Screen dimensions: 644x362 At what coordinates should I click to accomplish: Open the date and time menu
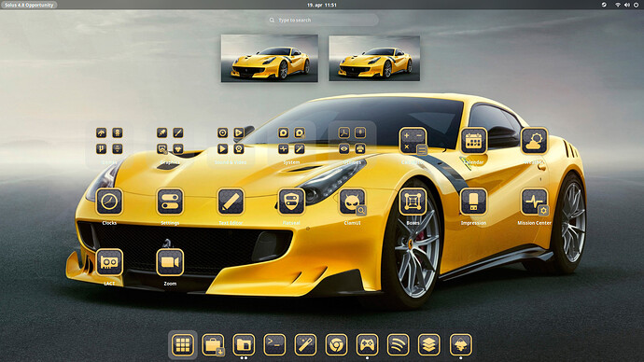322,5
